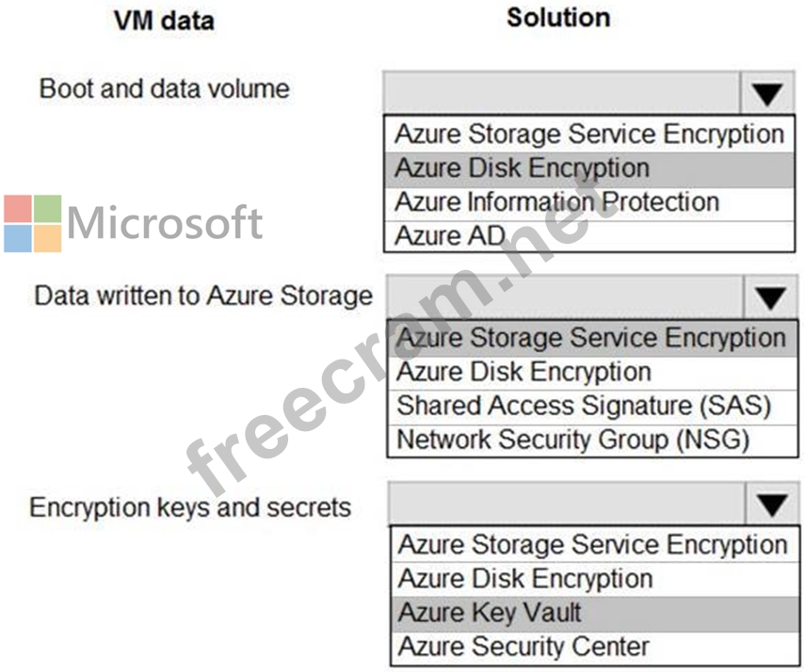The image size is (804, 672).
Task: Click the empty Data written to Azure Storage field
Action: tap(565, 297)
